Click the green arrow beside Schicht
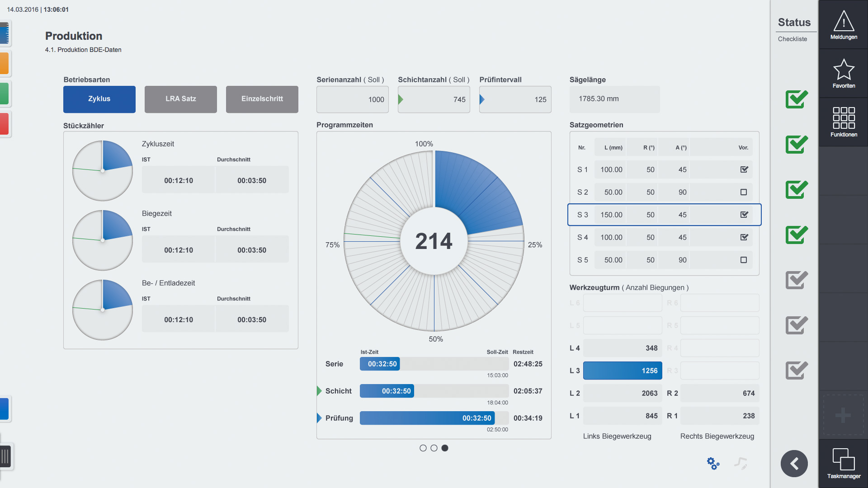The image size is (868, 488). [x=319, y=391]
